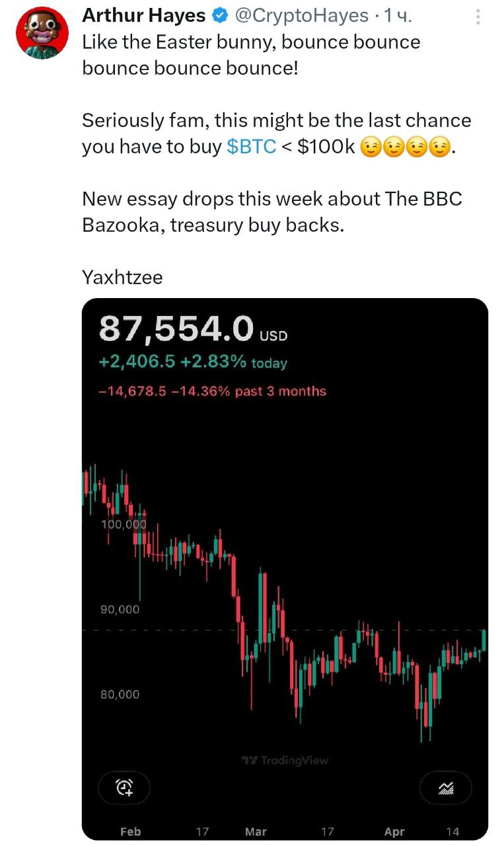Click the TradingView logo watermark
Viewport: 504px width, 846px height.
[285, 760]
